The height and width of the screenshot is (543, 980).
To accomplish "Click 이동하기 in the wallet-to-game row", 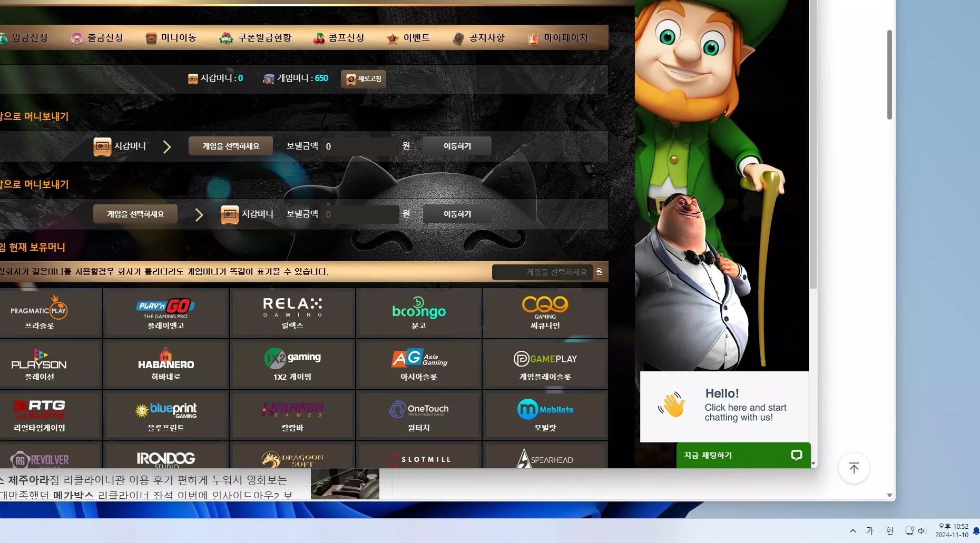I will point(457,146).
